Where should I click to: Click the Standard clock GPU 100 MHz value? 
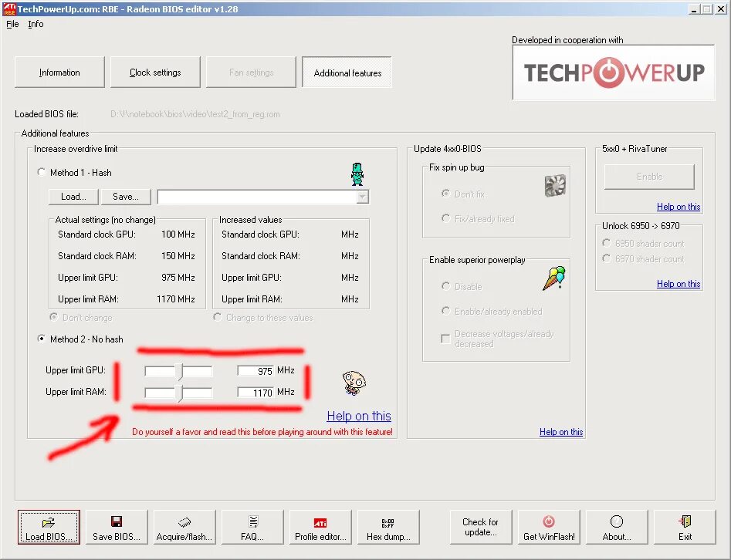pyautogui.click(x=178, y=234)
